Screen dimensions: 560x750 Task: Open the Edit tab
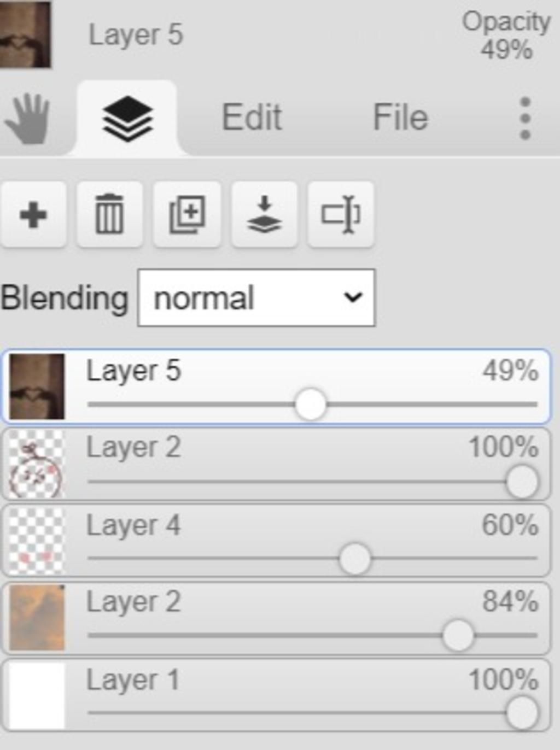[252, 117]
